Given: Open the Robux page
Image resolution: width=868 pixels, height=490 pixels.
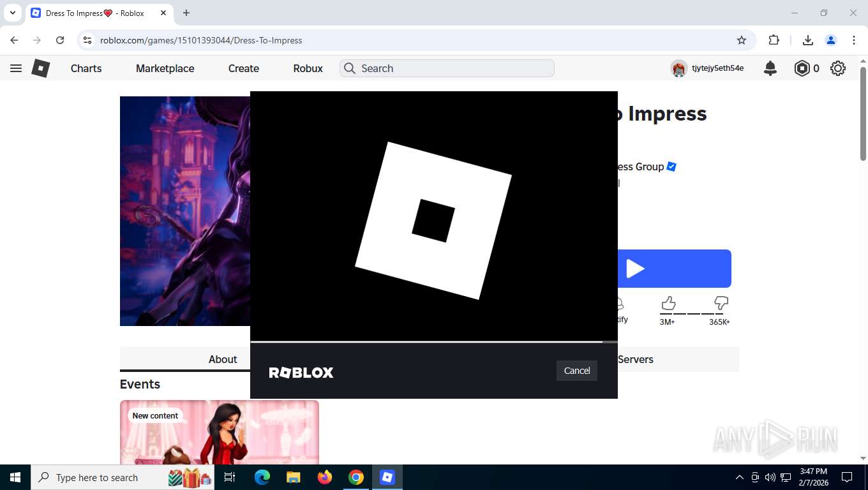Looking at the screenshot, I should [308, 68].
